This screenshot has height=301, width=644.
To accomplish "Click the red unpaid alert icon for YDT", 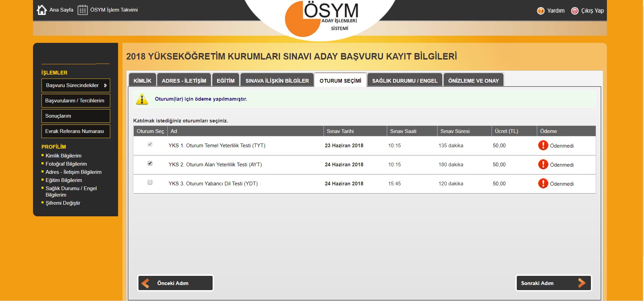I will [x=543, y=183].
